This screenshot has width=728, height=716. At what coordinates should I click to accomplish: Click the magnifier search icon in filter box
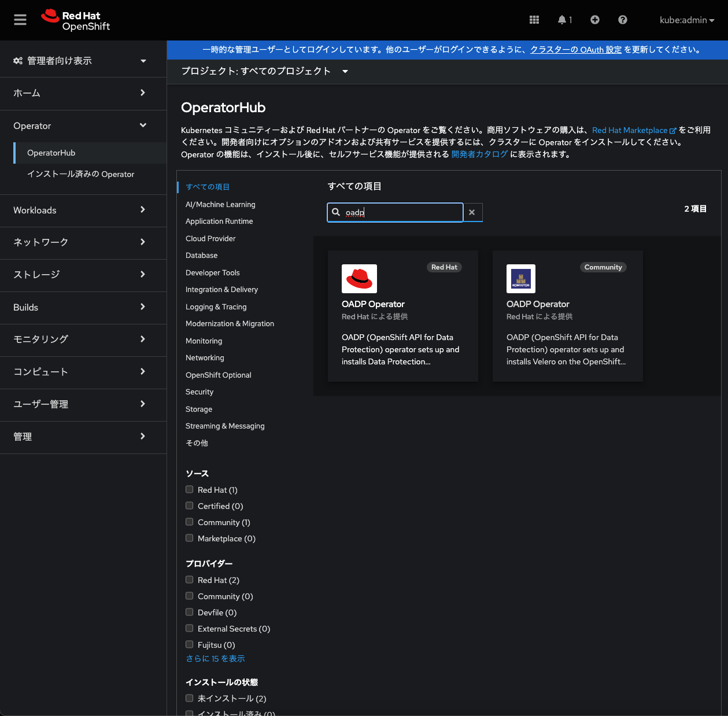(336, 212)
